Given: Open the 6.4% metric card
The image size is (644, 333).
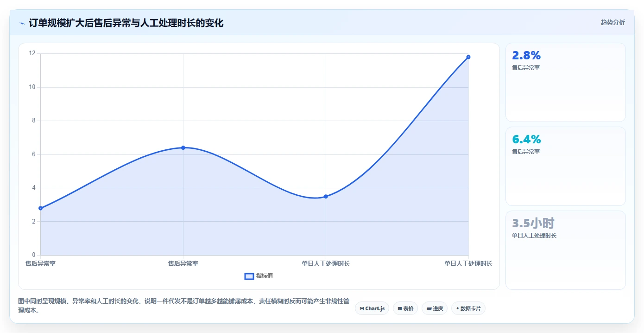Looking at the screenshot, I should tap(565, 166).
